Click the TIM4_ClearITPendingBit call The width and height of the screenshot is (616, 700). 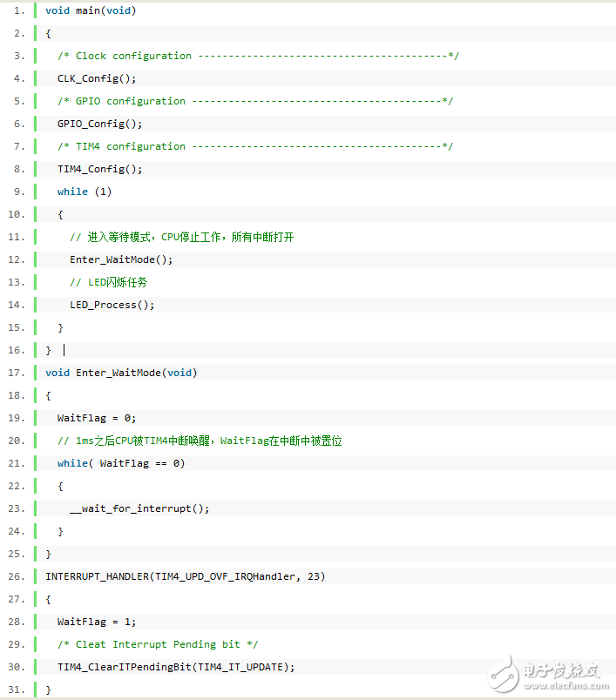pyautogui.click(x=176, y=667)
